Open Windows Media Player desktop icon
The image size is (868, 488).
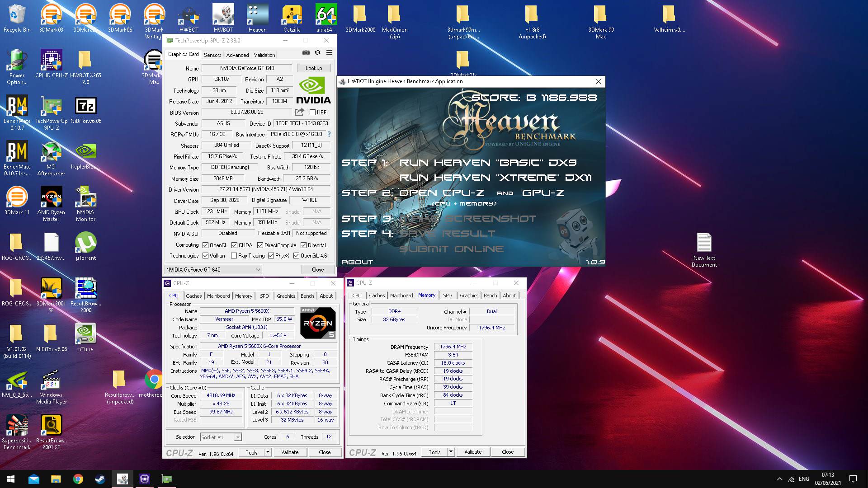[x=52, y=387]
